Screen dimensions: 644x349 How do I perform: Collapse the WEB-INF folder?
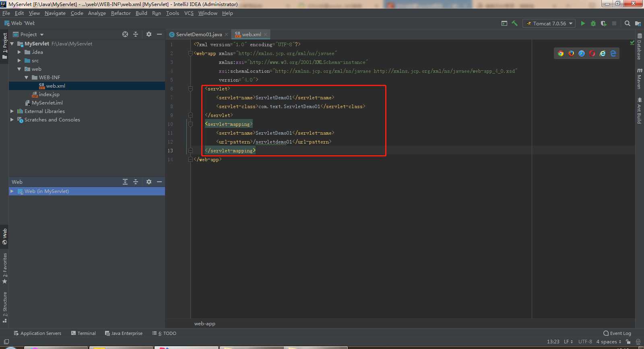pyautogui.click(x=27, y=78)
